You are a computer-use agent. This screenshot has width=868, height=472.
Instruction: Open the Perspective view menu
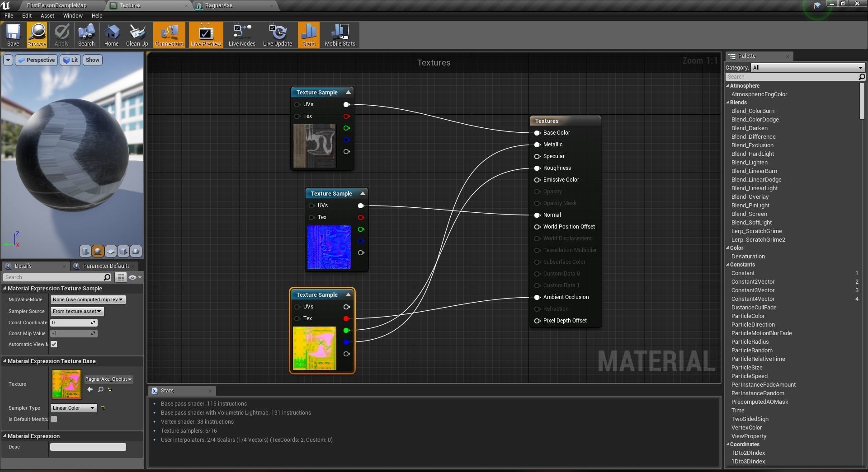point(37,60)
